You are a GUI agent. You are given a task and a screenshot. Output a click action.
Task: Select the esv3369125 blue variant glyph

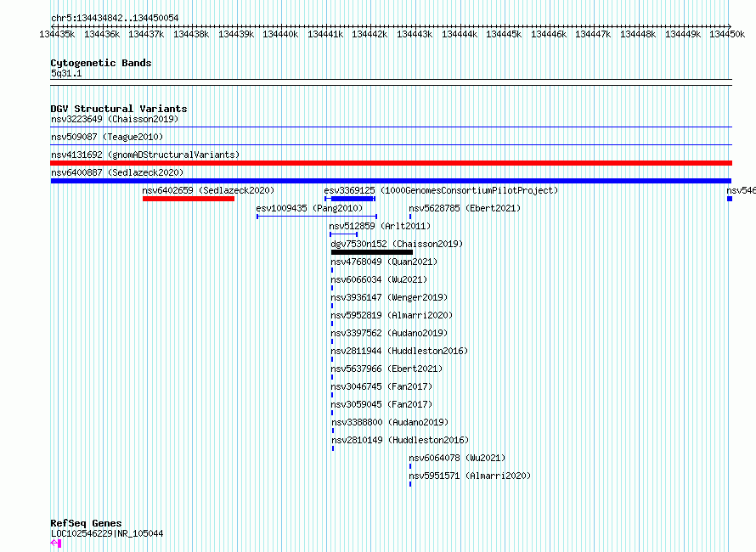[x=350, y=199]
